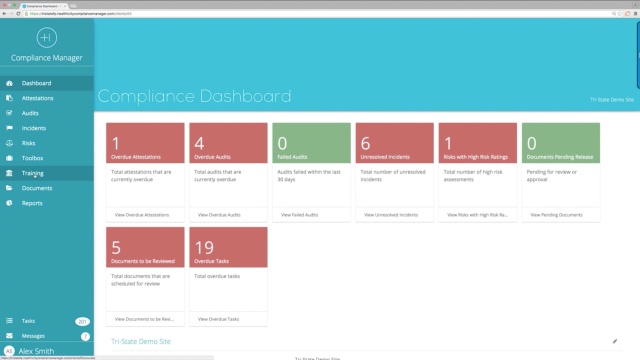Click the edit pencil icon for Tri-State Demo Site
This screenshot has height=360, width=640.
615,341
